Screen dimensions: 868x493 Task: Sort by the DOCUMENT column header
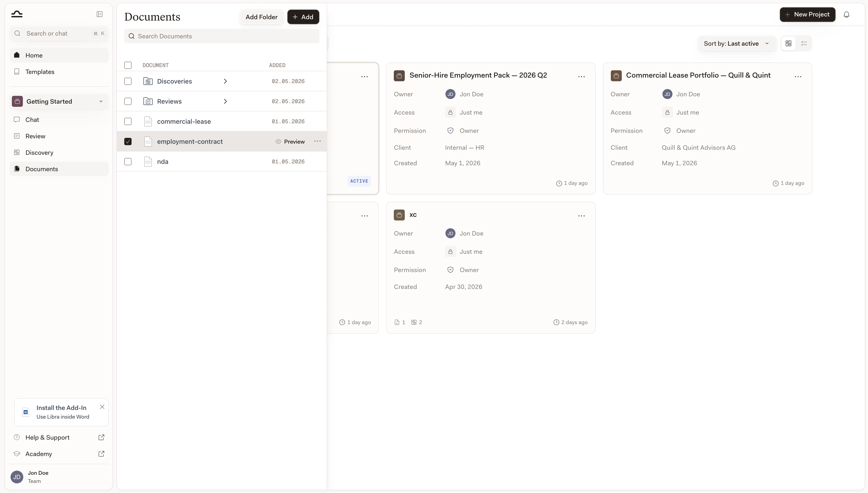pos(156,65)
